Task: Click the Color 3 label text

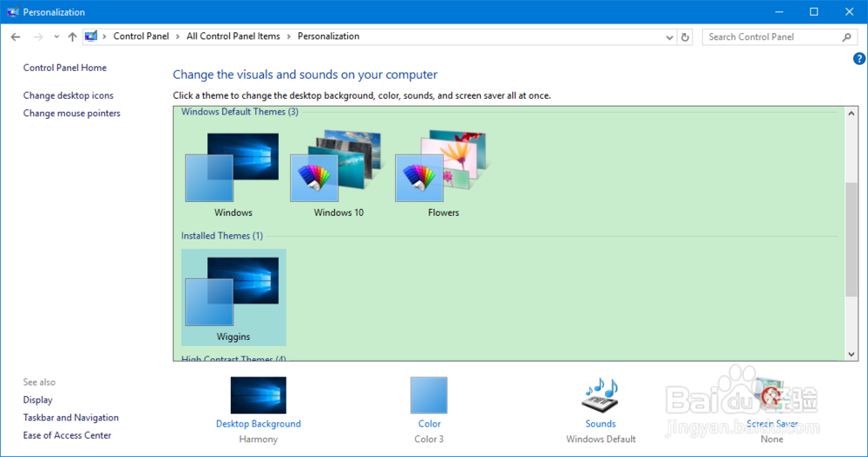Action: point(429,439)
